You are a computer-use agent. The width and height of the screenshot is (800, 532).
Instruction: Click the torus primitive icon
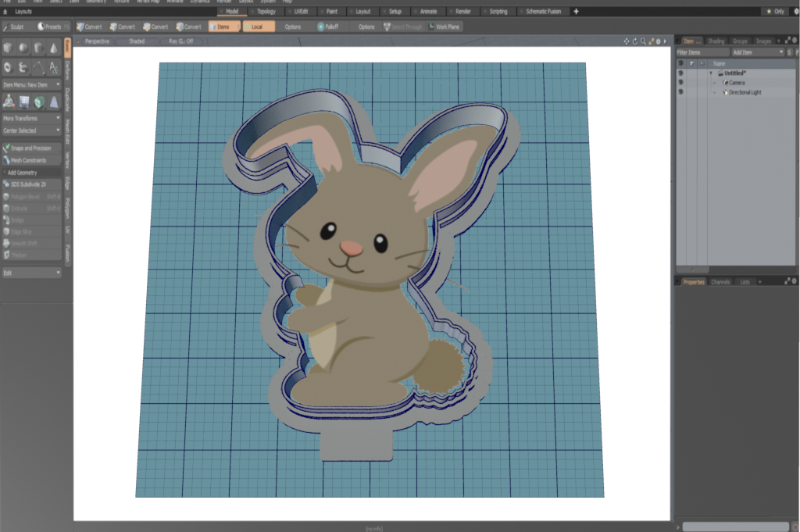click(9, 68)
